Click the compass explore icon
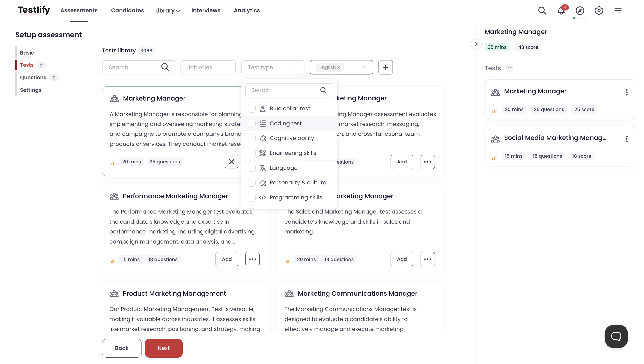644x364 pixels. coord(580,11)
